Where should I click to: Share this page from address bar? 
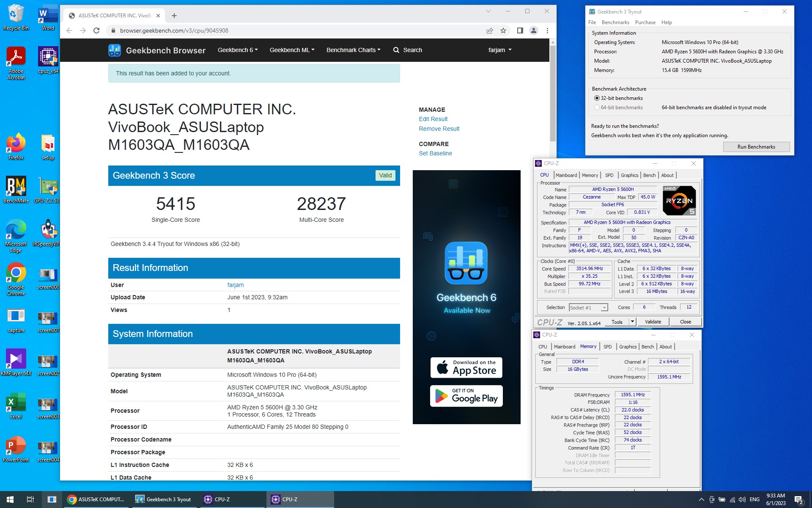(x=490, y=30)
